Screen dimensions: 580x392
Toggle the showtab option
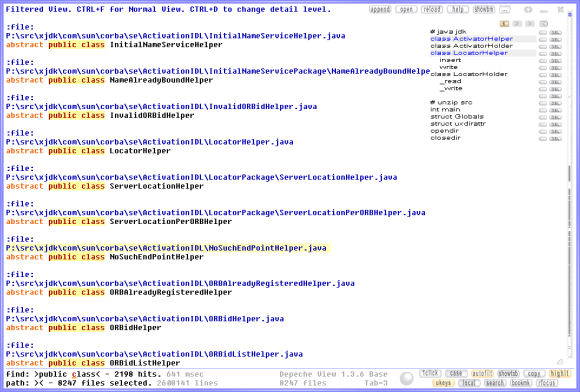coord(508,374)
